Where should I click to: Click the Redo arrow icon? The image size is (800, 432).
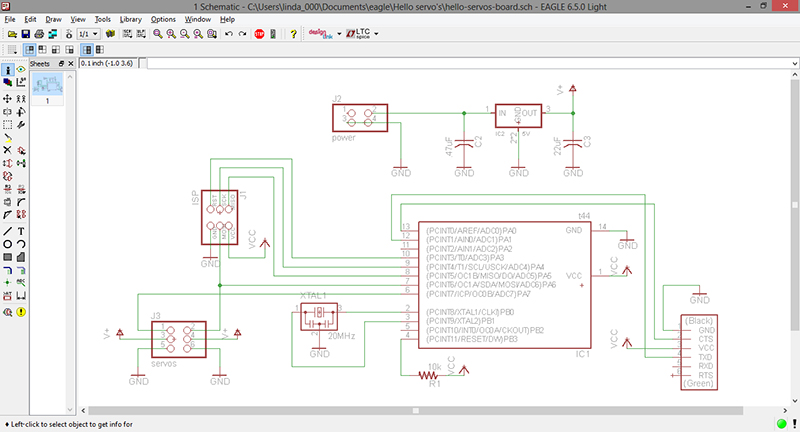click(x=242, y=34)
